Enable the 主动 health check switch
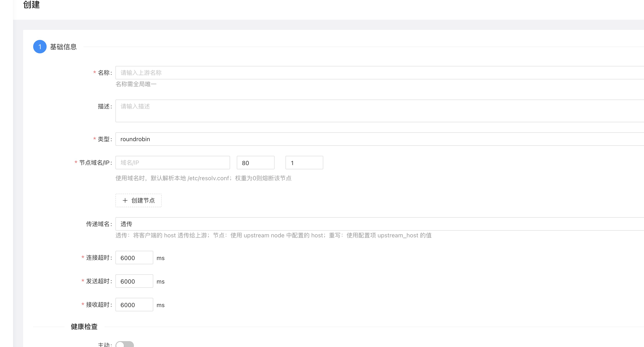Screen dimensions: 644x347 pyautogui.click(x=125, y=344)
